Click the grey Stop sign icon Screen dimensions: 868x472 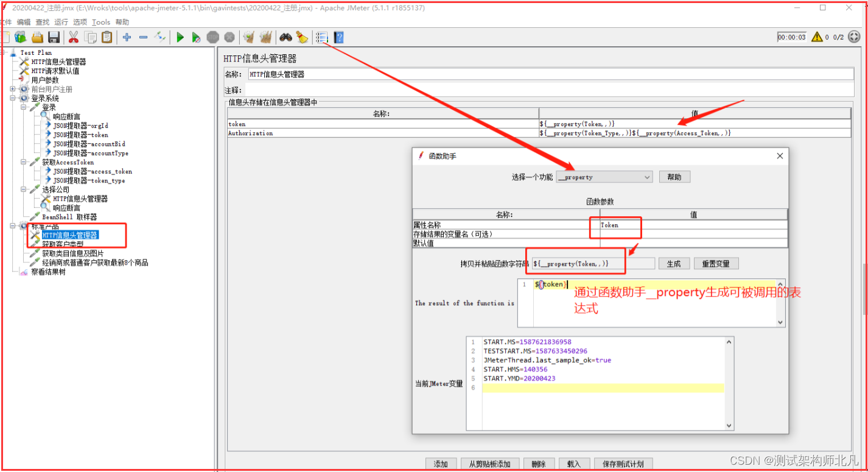click(212, 37)
